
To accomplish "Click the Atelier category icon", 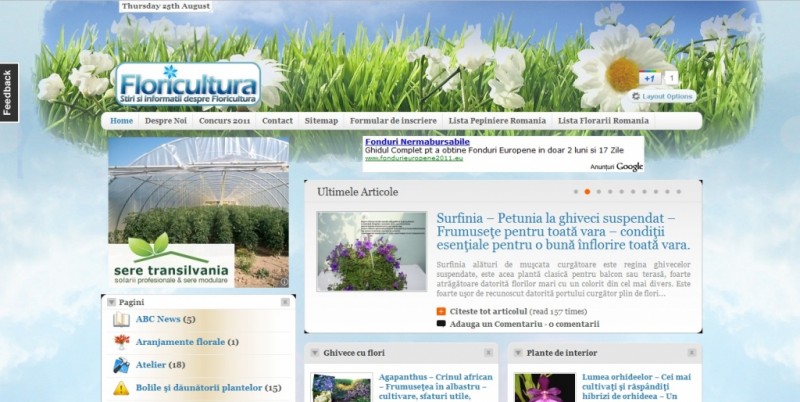I will (x=121, y=365).
